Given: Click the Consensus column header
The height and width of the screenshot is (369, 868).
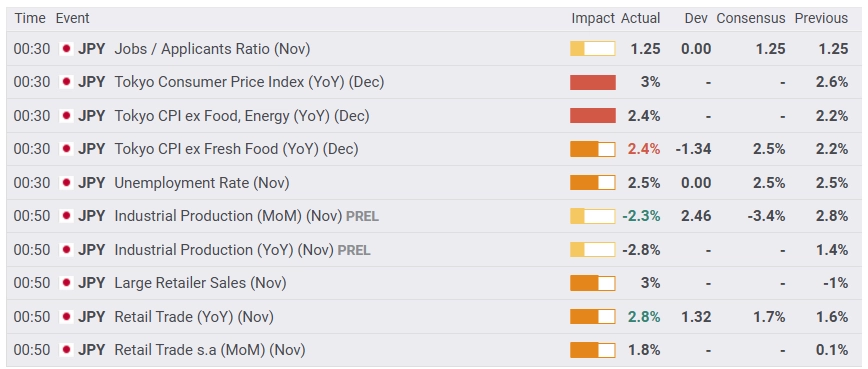Looking at the screenshot, I should [751, 18].
